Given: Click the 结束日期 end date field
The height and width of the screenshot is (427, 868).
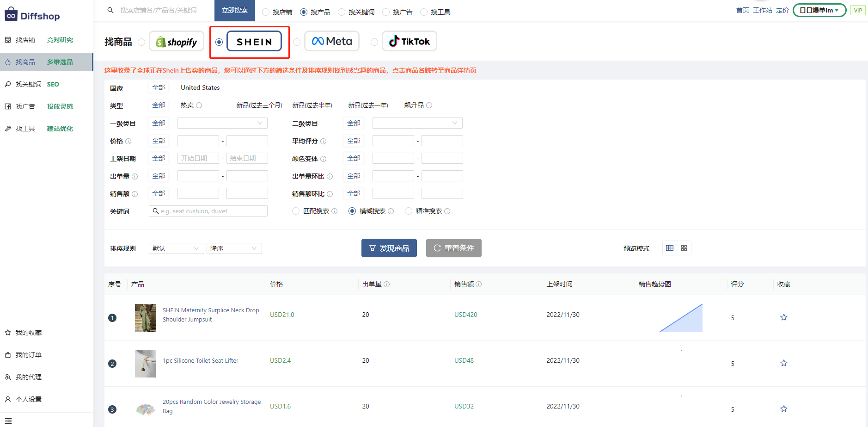Looking at the screenshot, I should point(247,158).
